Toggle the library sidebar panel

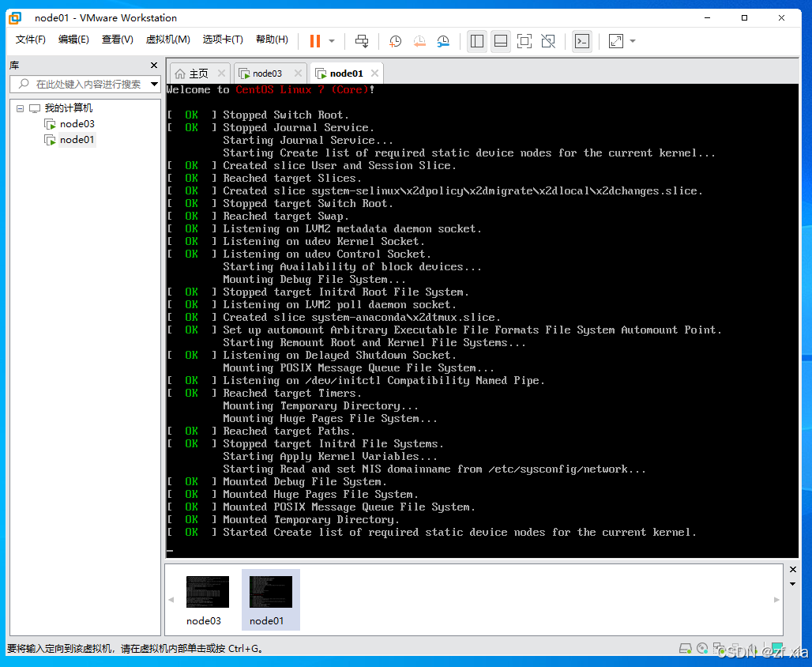click(x=477, y=41)
